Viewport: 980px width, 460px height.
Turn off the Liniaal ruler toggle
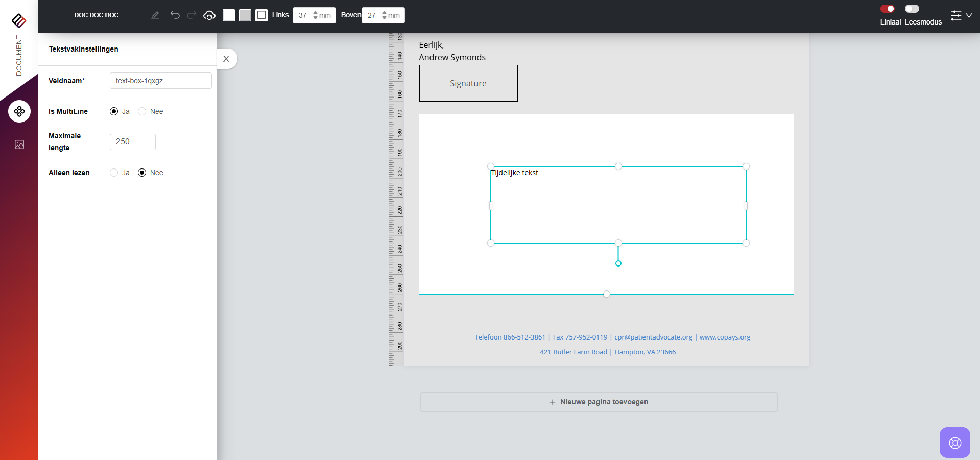[x=887, y=9]
